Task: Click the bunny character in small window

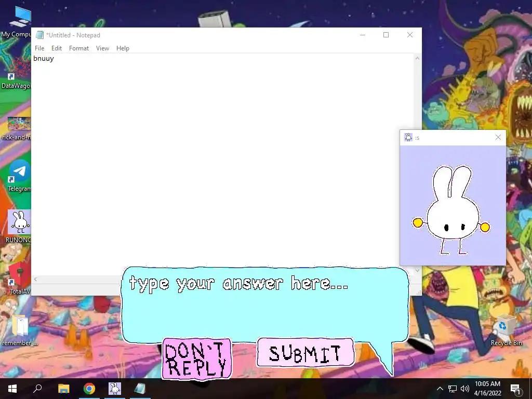Action: [451, 210]
